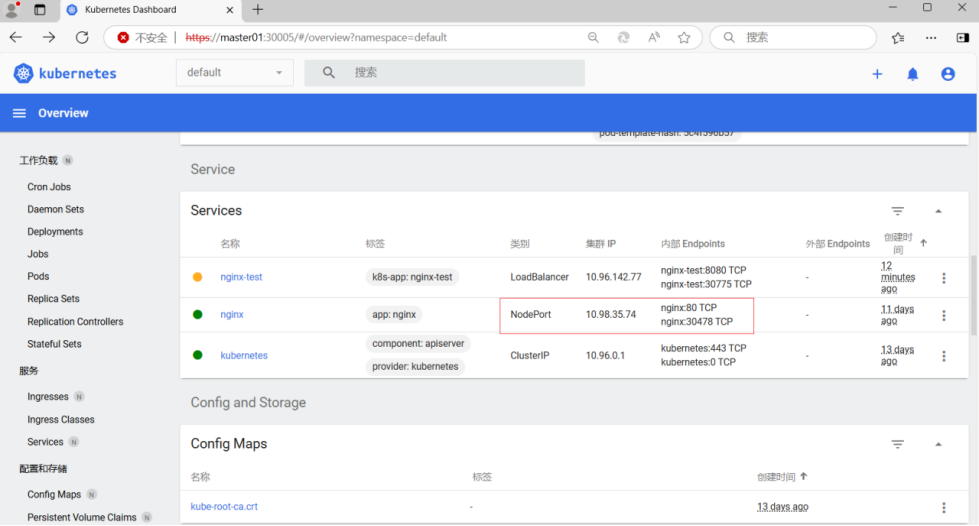The height and width of the screenshot is (526, 979).
Task: Open Ingress Classes in sidebar
Action: click(61, 420)
